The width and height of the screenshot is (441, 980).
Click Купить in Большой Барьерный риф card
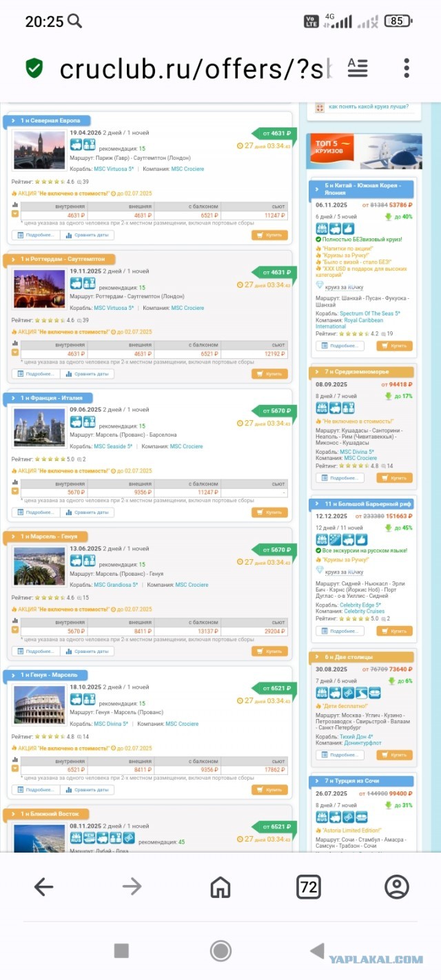pyautogui.click(x=394, y=631)
